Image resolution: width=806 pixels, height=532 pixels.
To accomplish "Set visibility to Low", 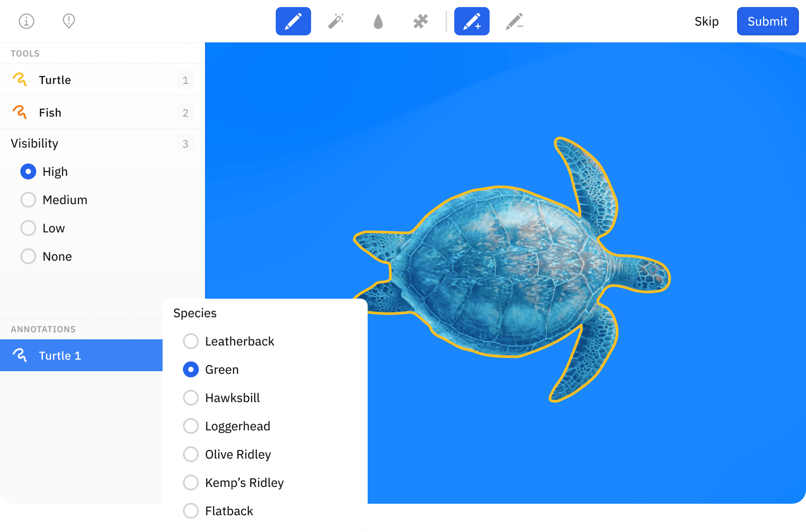I will [x=28, y=228].
